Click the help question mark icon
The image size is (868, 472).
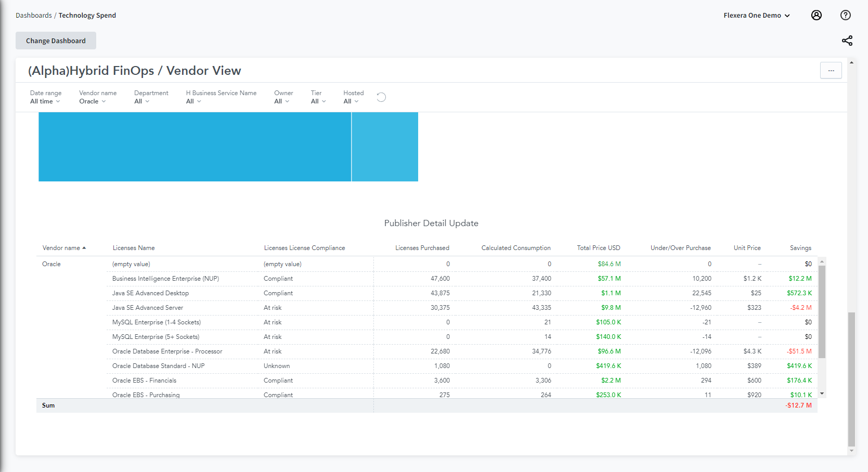point(846,15)
